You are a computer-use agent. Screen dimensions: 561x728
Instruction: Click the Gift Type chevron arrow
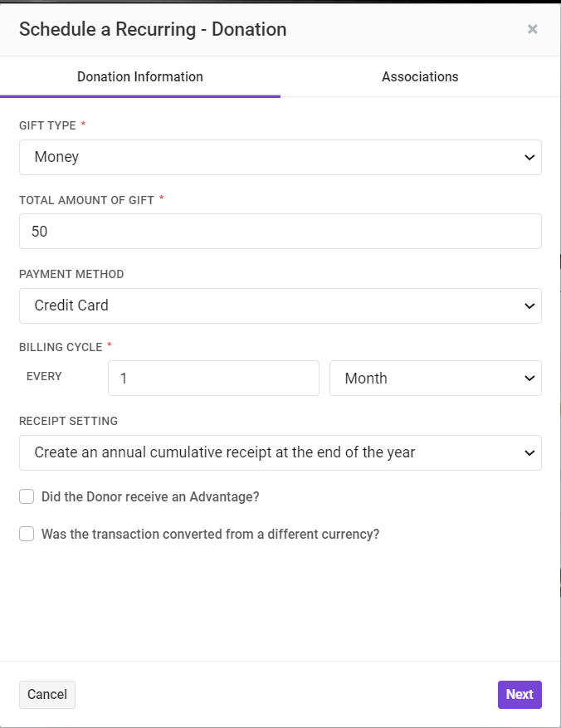pos(529,158)
